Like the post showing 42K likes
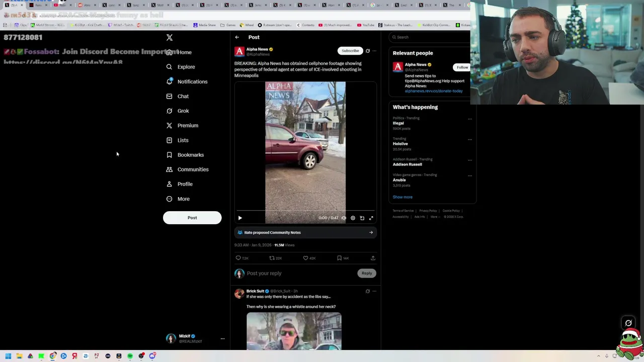Image resolution: width=644 pixels, height=362 pixels. (x=305, y=258)
